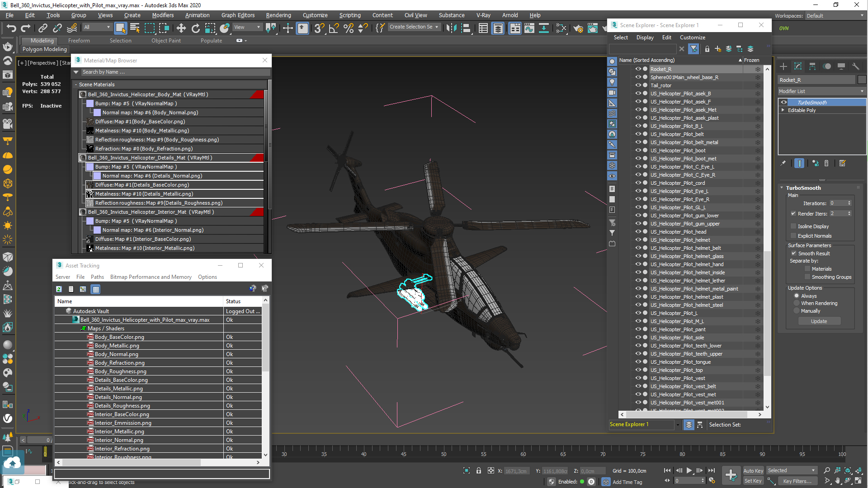
Task: Click the Rocket_R object color swatch
Action: coord(862,80)
